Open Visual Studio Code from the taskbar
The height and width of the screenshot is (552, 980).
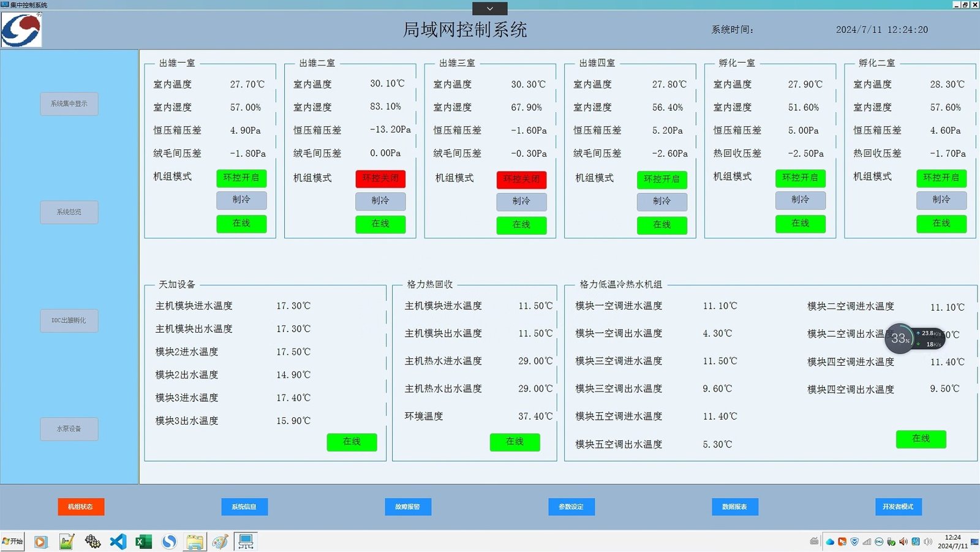[x=118, y=542]
